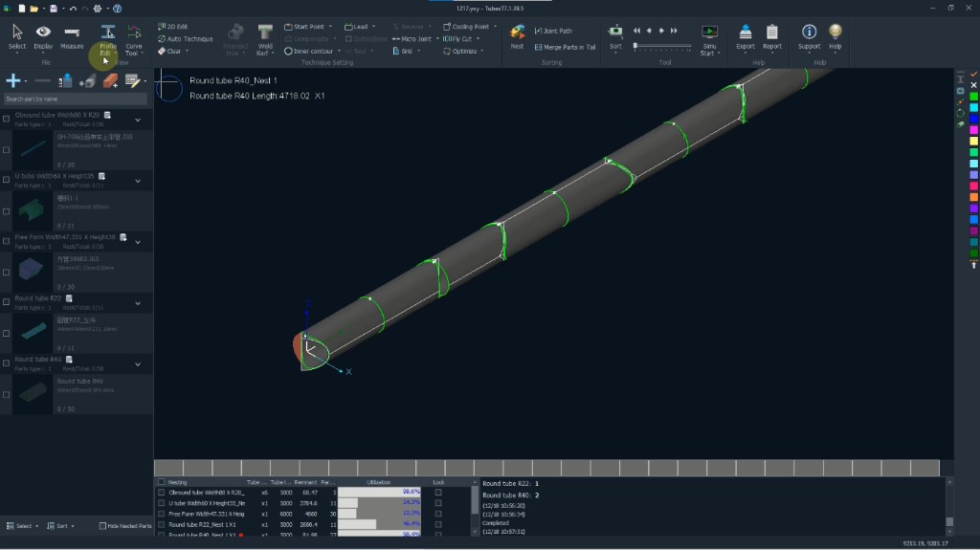Collapse the Obround tube Width80 X R20 group
This screenshot has width=980, height=550.
point(138,120)
